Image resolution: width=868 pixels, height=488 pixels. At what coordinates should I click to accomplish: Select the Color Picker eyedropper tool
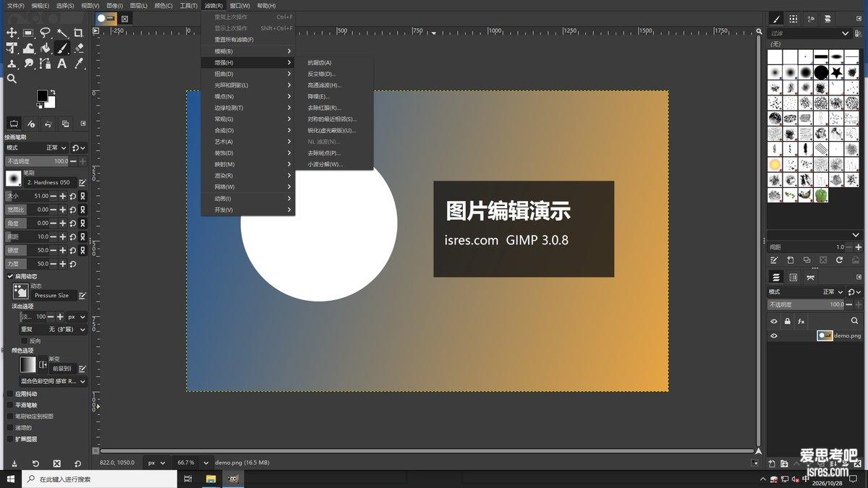pyautogui.click(x=79, y=64)
